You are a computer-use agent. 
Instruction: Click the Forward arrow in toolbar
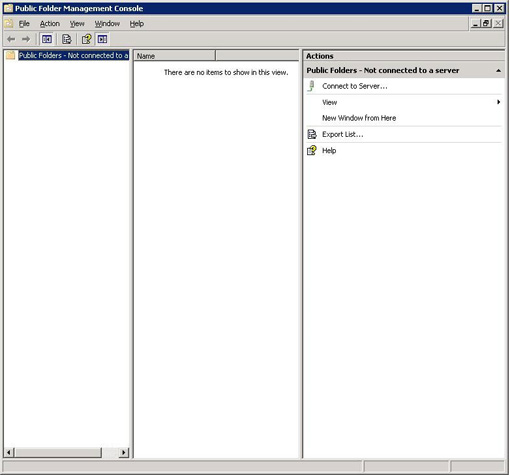[x=26, y=39]
